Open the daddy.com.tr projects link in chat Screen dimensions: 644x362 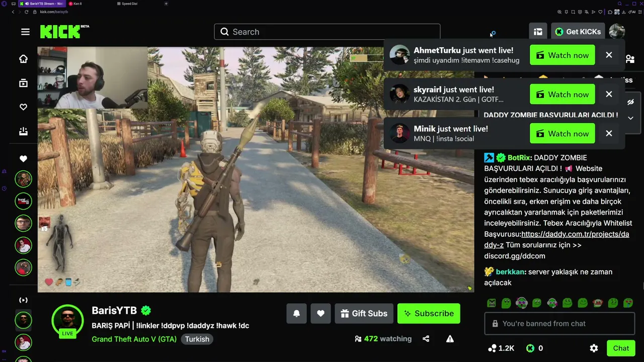point(556,239)
